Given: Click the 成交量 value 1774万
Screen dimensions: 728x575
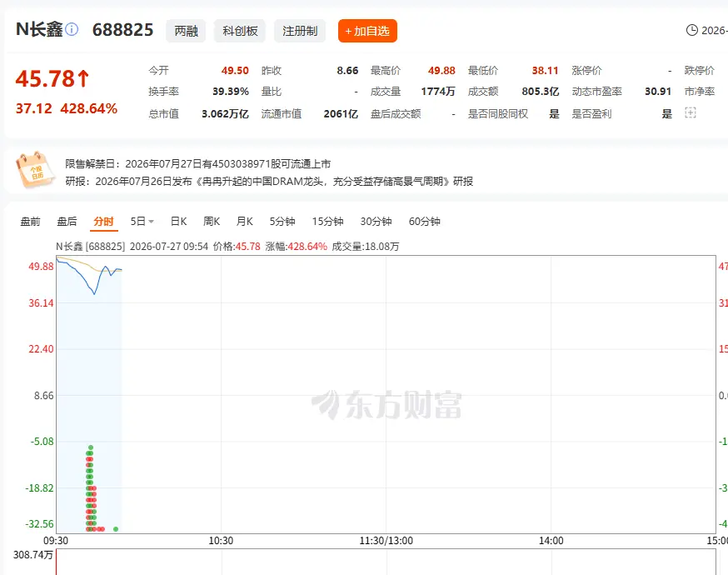Looking at the screenshot, I should tap(438, 92).
